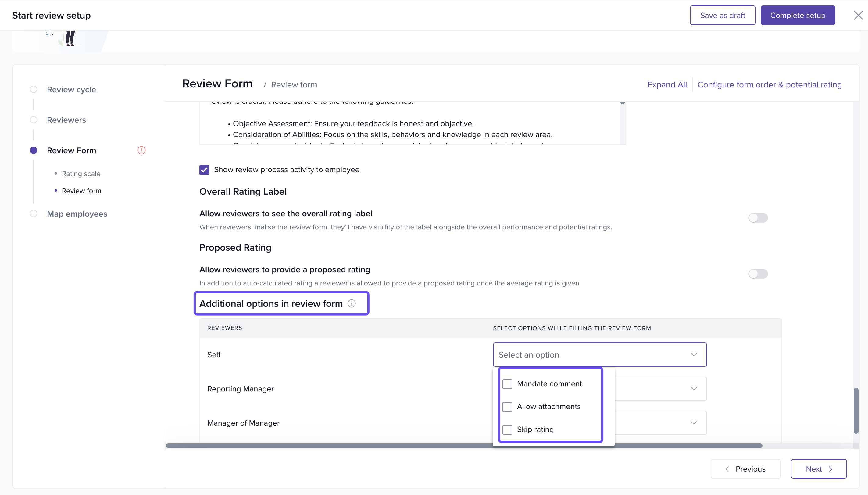The image size is (868, 495).
Task: Close the review setup dialog with X
Action: (858, 15)
